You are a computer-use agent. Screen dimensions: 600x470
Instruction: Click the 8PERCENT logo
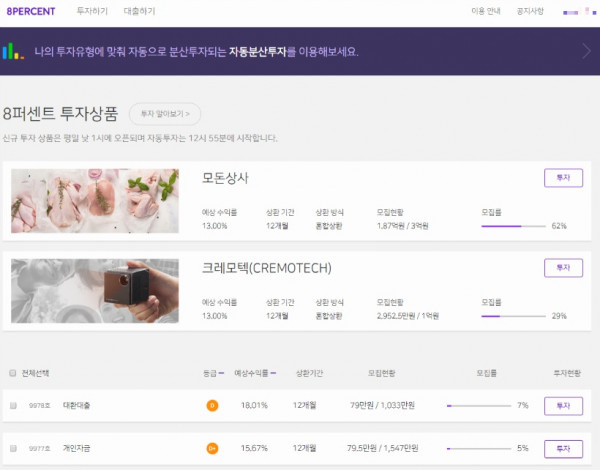(31, 11)
